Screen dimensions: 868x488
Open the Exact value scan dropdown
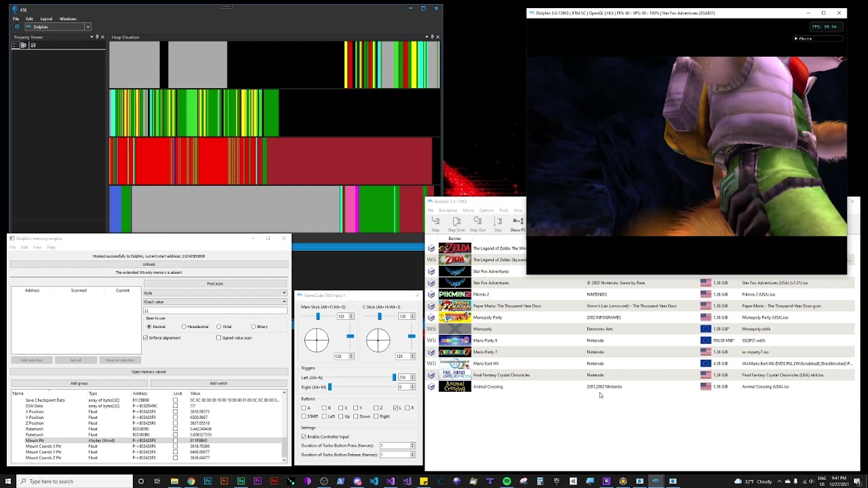215,302
